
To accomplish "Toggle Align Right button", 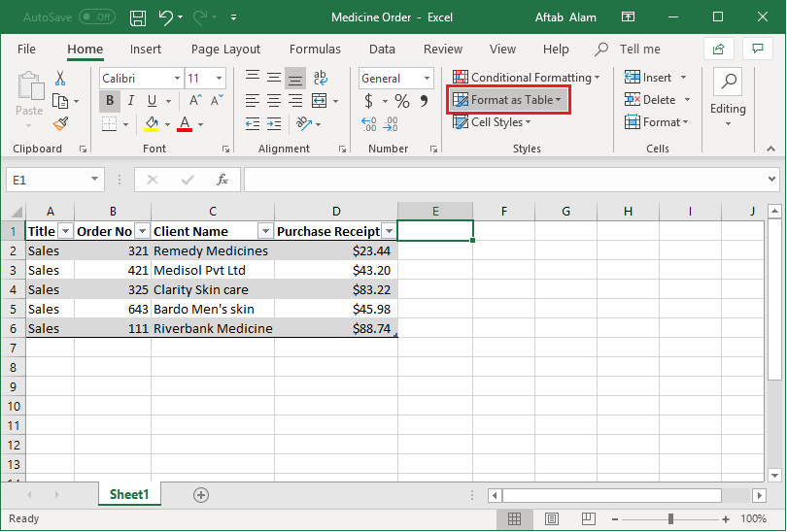I will click(x=295, y=101).
